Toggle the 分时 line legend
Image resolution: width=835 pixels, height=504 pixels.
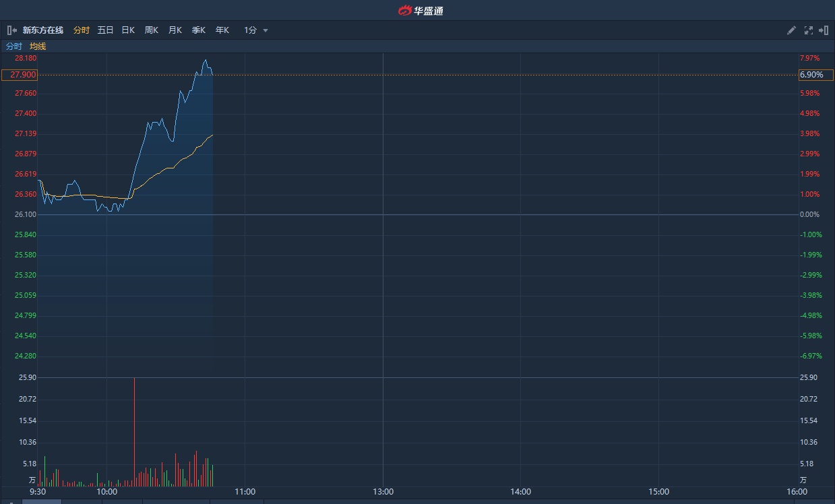13,46
